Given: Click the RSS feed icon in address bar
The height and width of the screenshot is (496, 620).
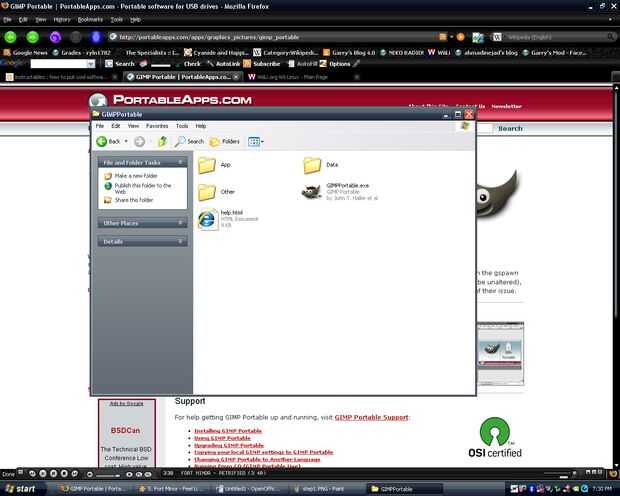Looking at the screenshot, I should [x=443, y=37].
